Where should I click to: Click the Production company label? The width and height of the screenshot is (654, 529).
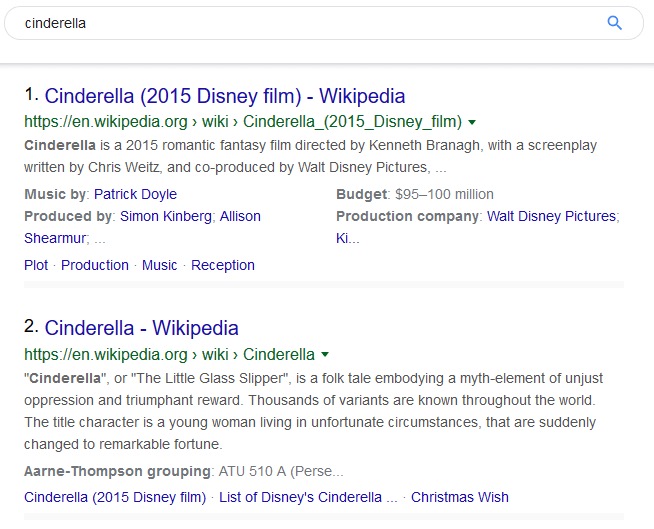click(407, 216)
